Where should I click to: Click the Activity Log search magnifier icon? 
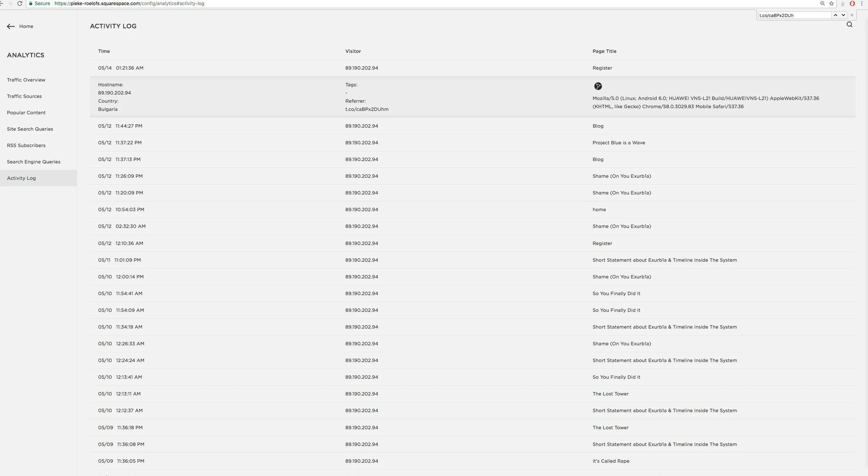[849, 25]
